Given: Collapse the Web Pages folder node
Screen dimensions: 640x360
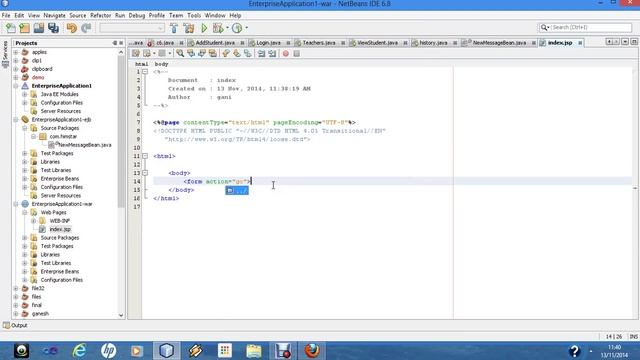Looking at the screenshot, I should click(25, 212).
